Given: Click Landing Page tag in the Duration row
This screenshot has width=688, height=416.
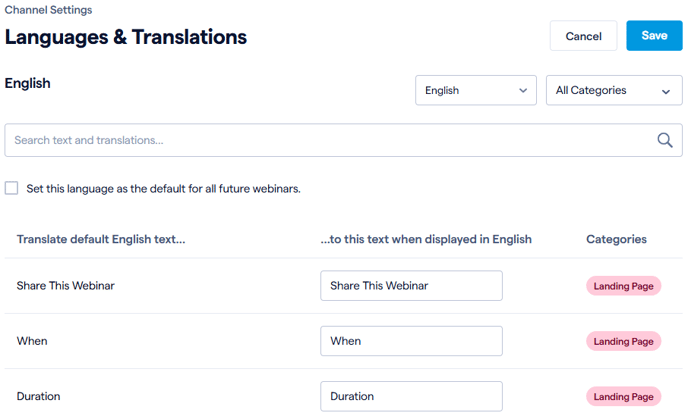Looking at the screenshot, I should tap(624, 397).
